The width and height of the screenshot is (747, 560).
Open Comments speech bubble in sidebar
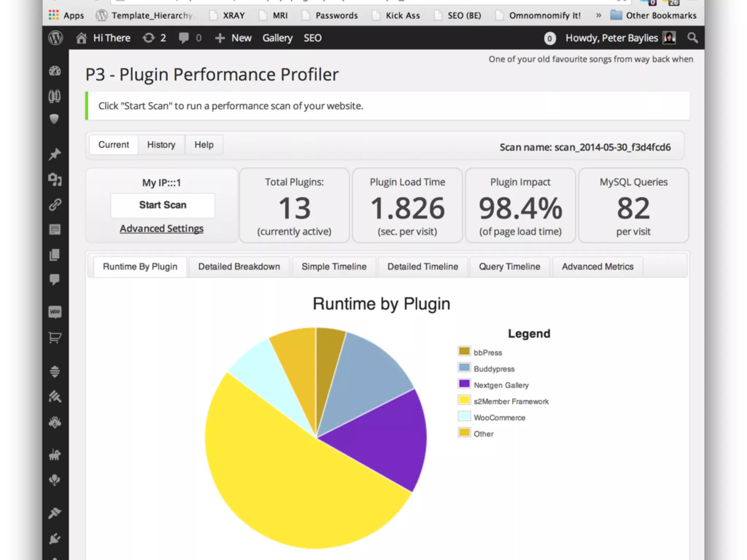(55, 280)
